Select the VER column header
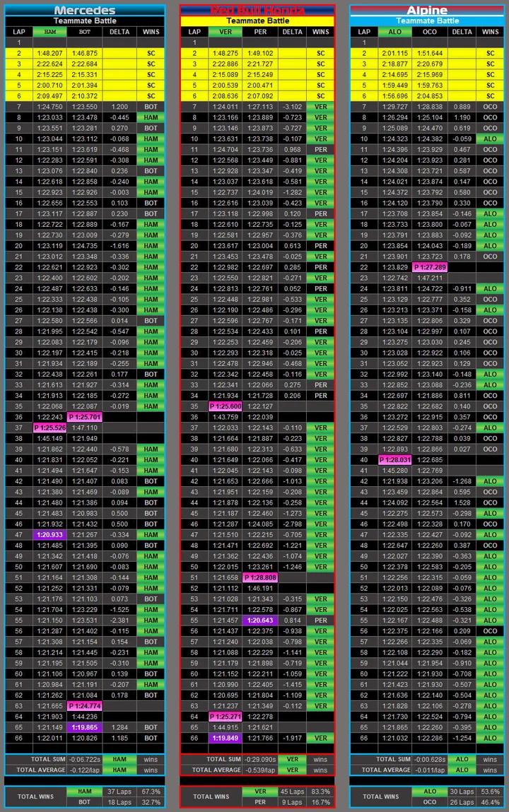This screenshot has height=812, width=509. [226, 32]
